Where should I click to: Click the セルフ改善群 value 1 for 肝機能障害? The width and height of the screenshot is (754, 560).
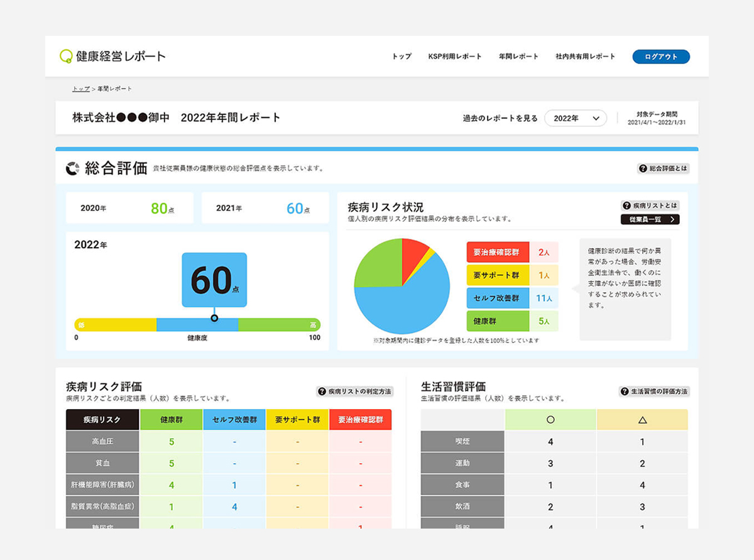click(234, 485)
